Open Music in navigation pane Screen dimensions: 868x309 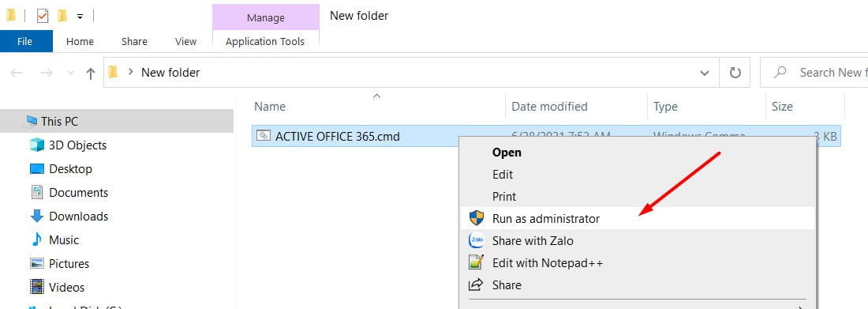click(64, 240)
